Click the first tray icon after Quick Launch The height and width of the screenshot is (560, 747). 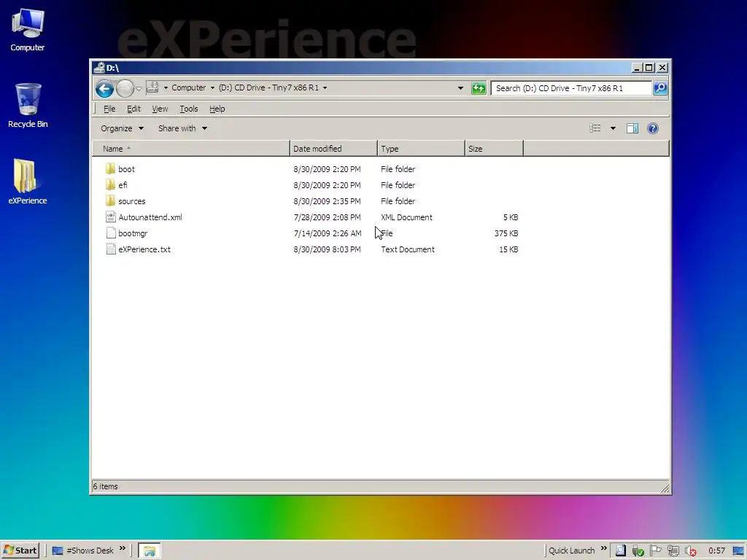620,551
